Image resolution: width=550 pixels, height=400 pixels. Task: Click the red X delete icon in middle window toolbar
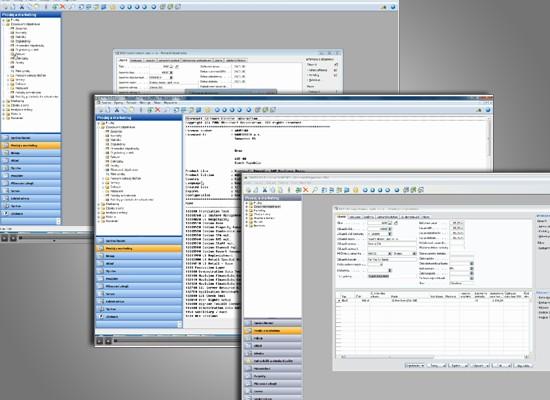coord(158,110)
